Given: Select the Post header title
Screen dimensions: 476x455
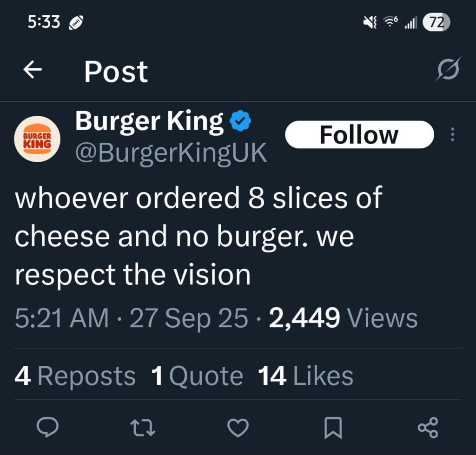Looking at the screenshot, I should (115, 70).
